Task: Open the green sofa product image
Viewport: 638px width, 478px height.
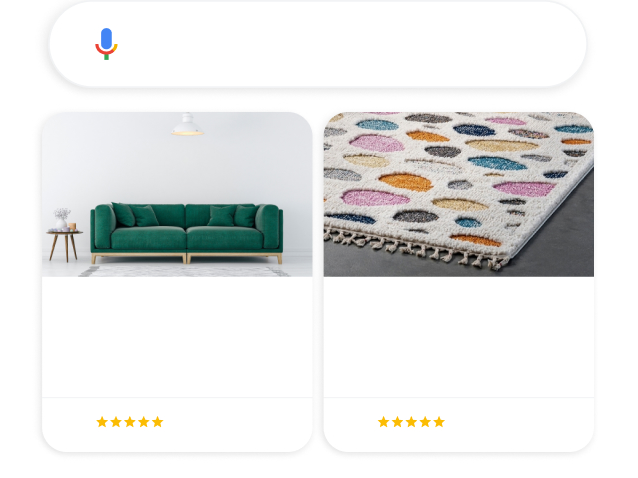Action: click(x=177, y=194)
